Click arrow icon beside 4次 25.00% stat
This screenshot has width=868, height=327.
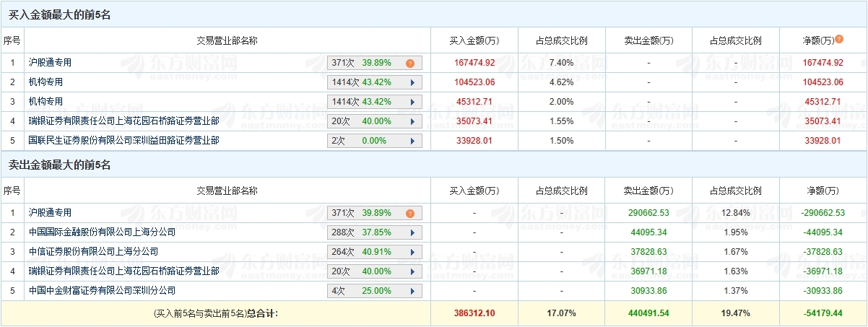coord(412,291)
